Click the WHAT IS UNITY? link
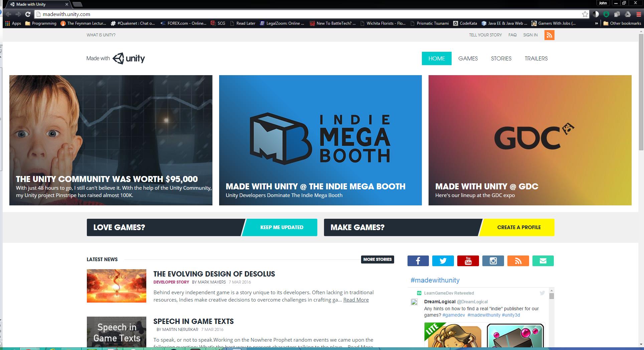The image size is (644, 350). point(101,35)
